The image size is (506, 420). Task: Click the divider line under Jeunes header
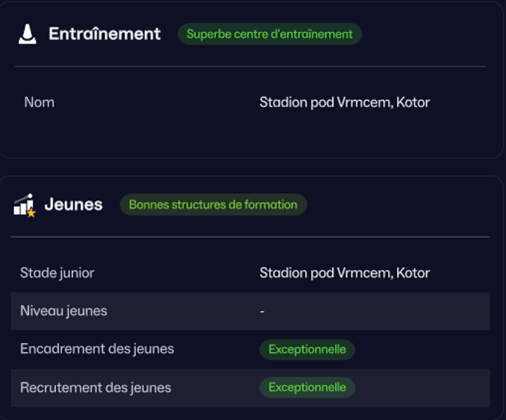pos(250,237)
